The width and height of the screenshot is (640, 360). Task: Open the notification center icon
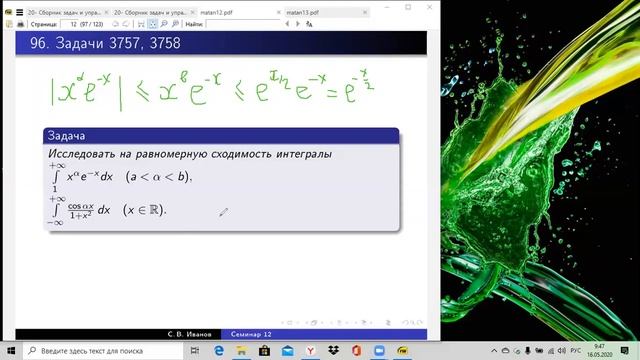[x=624, y=351]
